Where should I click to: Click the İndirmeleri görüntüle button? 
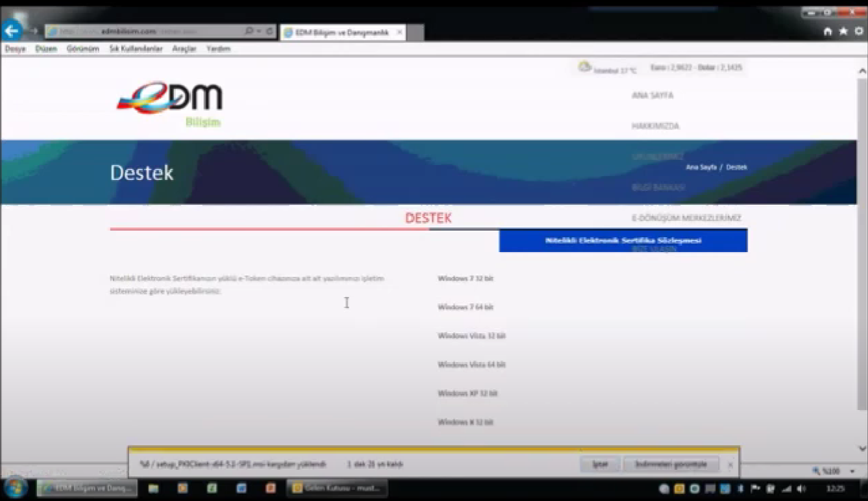pos(671,465)
